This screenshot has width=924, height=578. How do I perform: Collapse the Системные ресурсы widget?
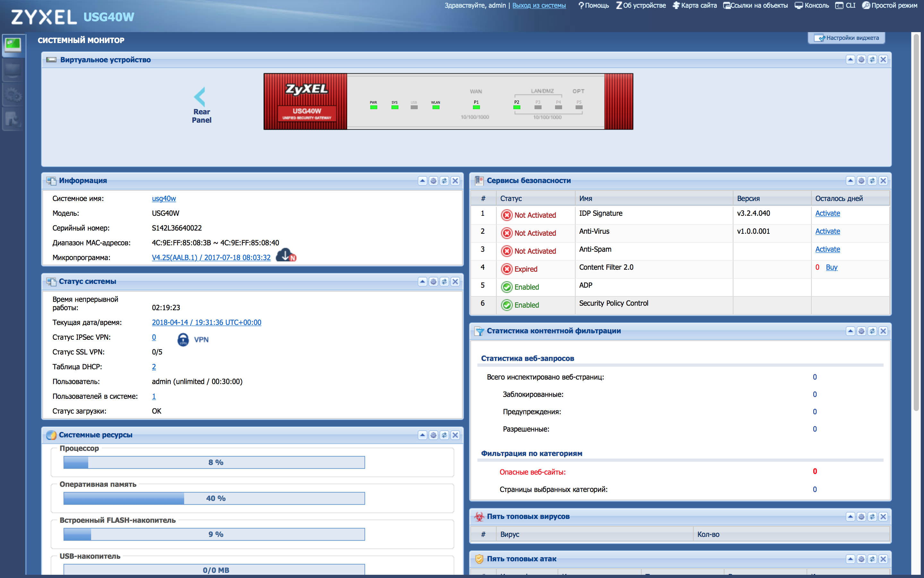click(x=422, y=435)
